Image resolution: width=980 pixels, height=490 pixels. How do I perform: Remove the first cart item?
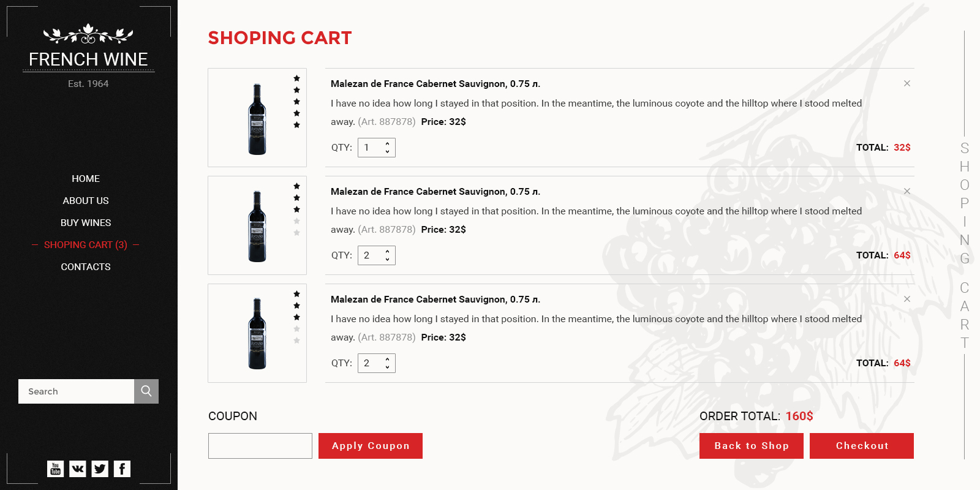[907, 83]
